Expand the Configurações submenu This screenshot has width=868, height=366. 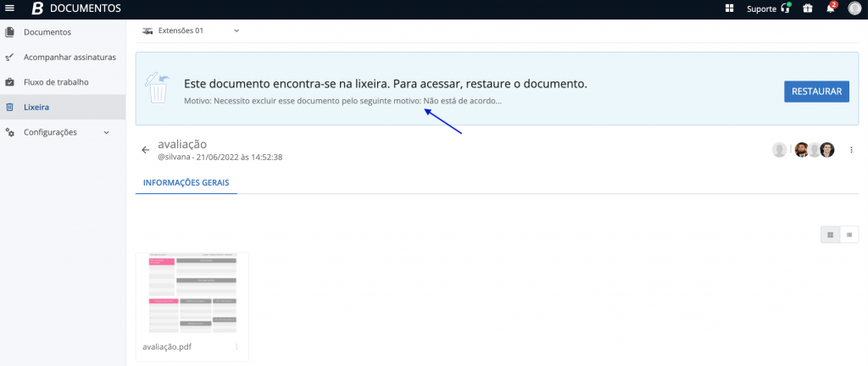click(106, 132)
